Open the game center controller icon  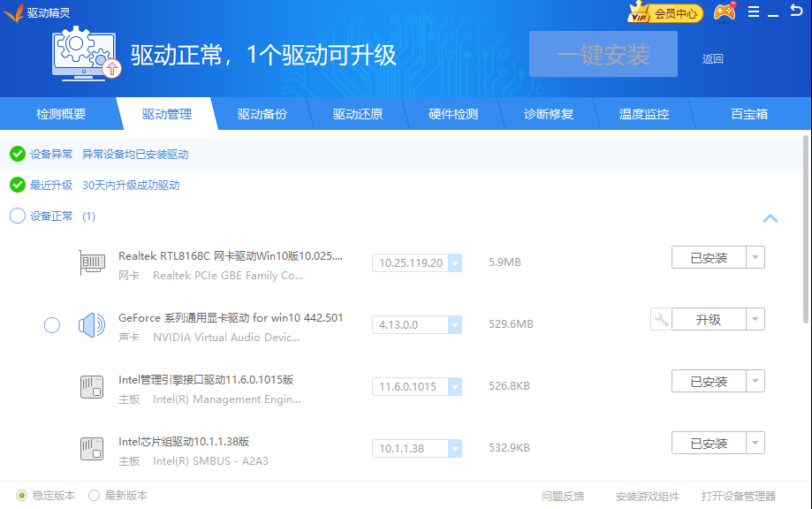(725, 11)
